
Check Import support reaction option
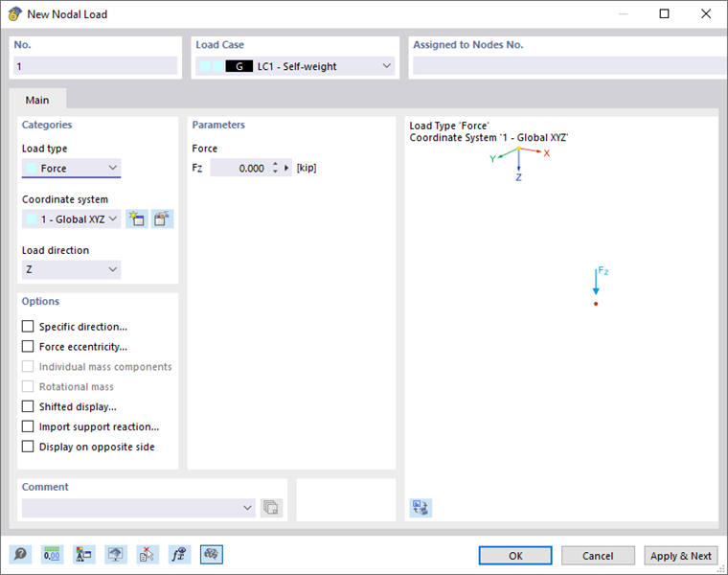[28, 426]
